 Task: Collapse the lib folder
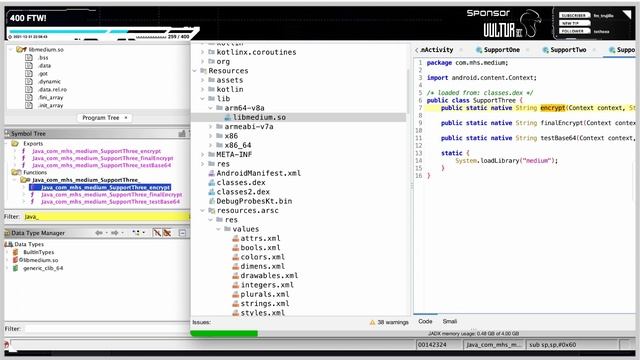pos(202,99)
